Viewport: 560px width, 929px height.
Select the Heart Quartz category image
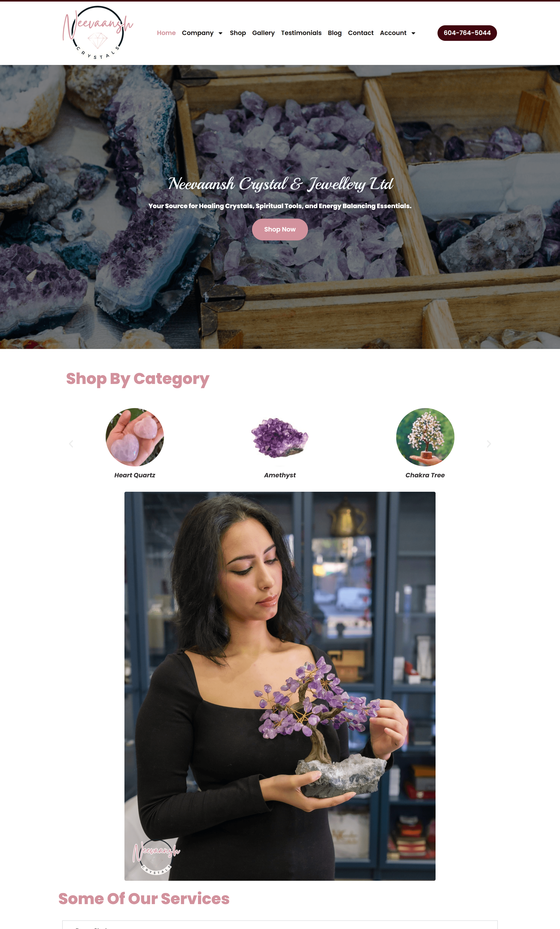pyautogui.click(x=135, y=437)
